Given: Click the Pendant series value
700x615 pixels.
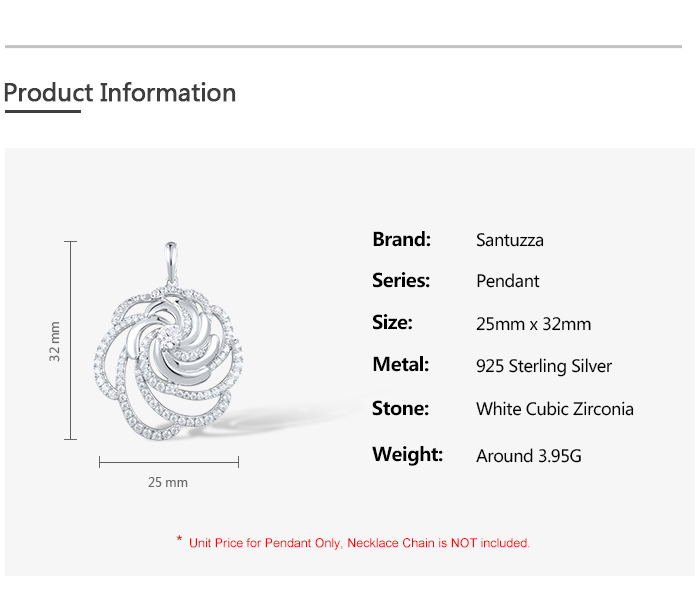Looking at the screenshot, I should [508, 281].
